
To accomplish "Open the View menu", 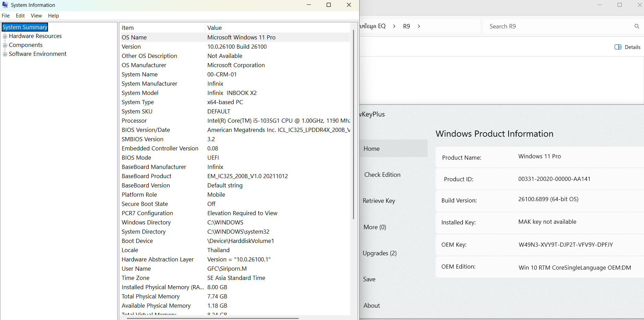I will coord(36,16).
